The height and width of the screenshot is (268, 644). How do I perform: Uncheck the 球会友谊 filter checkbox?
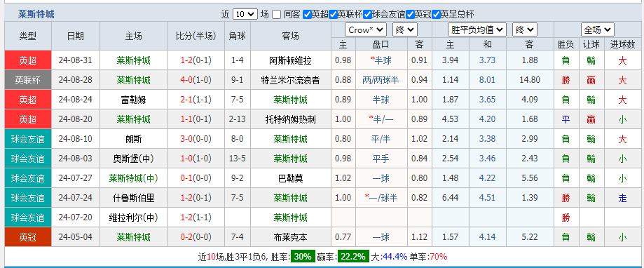click(x=368, y=15)
